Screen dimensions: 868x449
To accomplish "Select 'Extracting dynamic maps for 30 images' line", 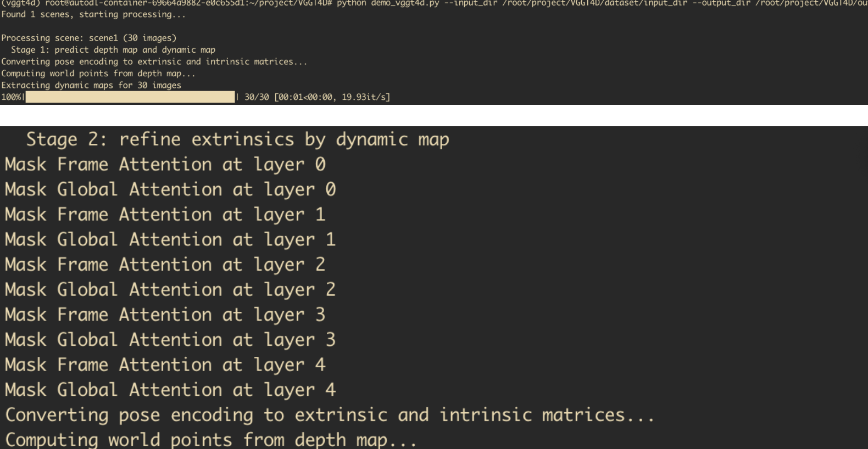I will (91, 85).
